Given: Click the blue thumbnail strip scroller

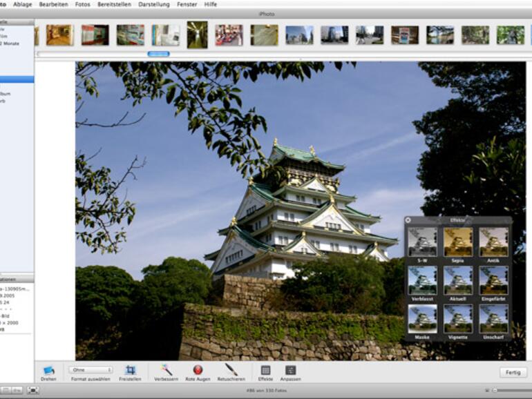Looking at the screenshot, I should (158, 54).
